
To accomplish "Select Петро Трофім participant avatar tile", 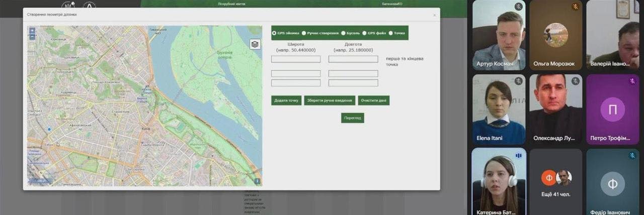I will [x=612, y=110].
